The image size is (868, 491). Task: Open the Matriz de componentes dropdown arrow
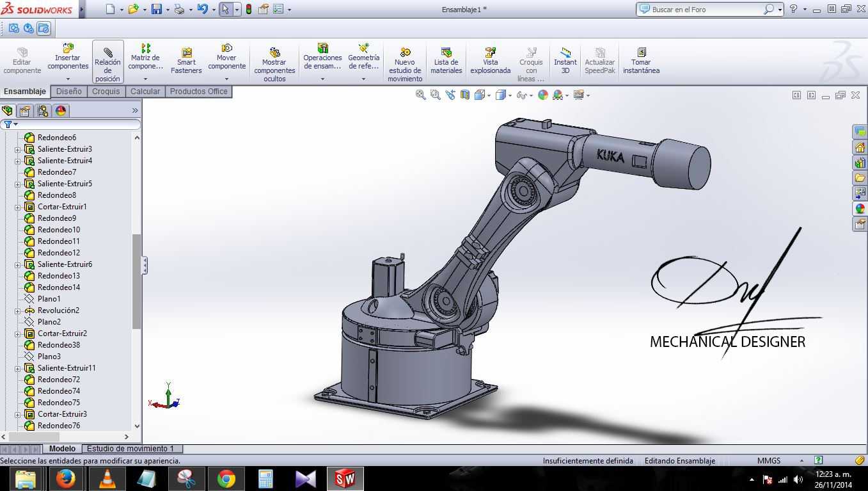[145, 79]
